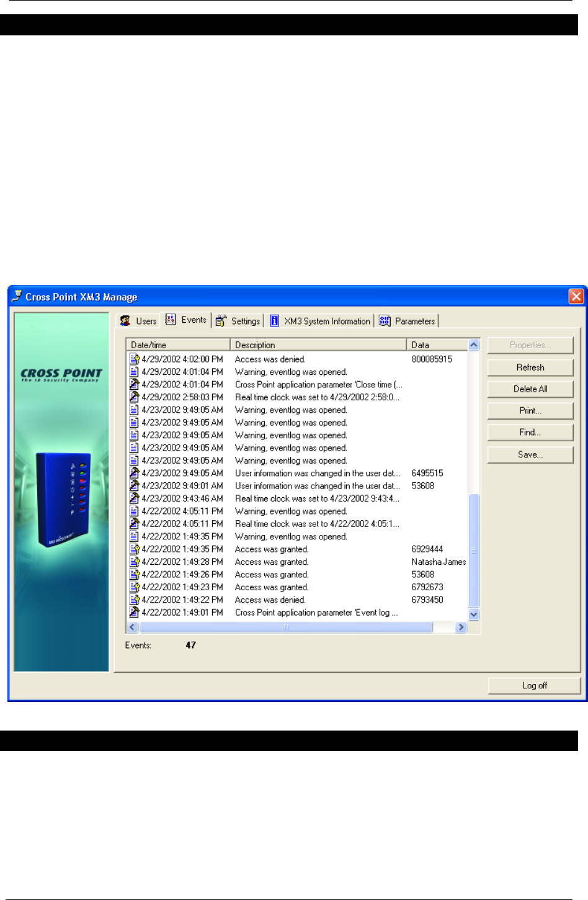Click the Properties... button
Screen dimensions: 588x900
(530, 345)
